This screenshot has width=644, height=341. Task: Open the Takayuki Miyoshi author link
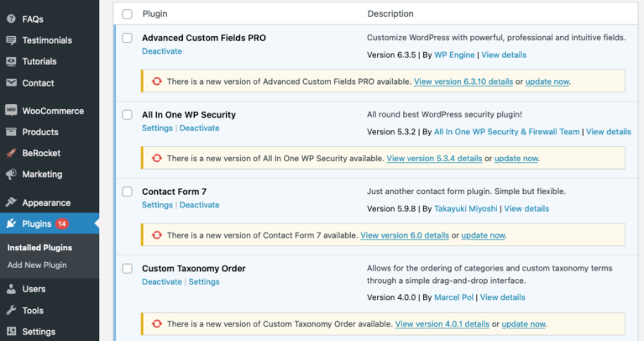[465, 208]
